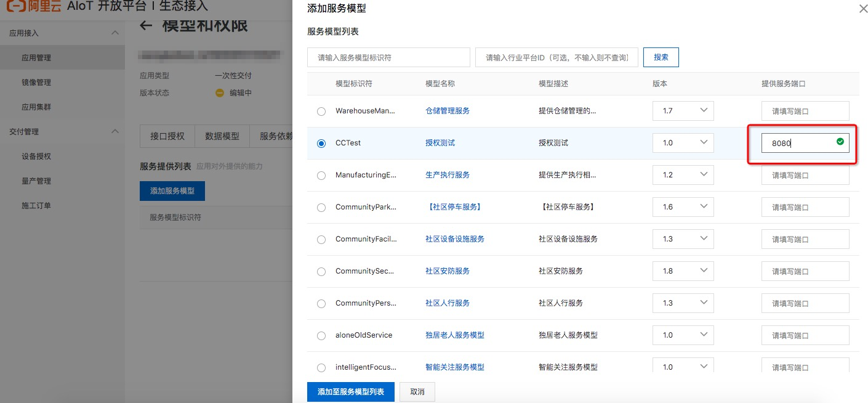This screenshot has width=868, height=403.
Task: Expand version 1.8 dropdown for 社区安防服务
Action: pos(683,271)
